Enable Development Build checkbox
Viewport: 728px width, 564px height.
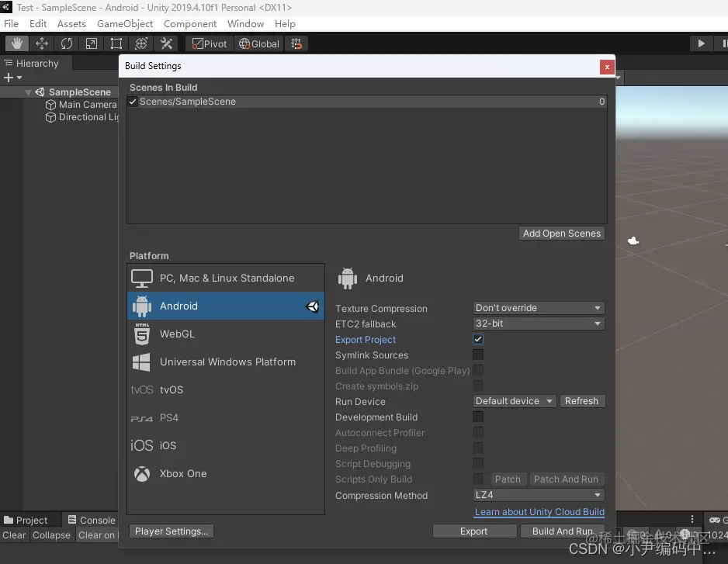click(478, 417)
